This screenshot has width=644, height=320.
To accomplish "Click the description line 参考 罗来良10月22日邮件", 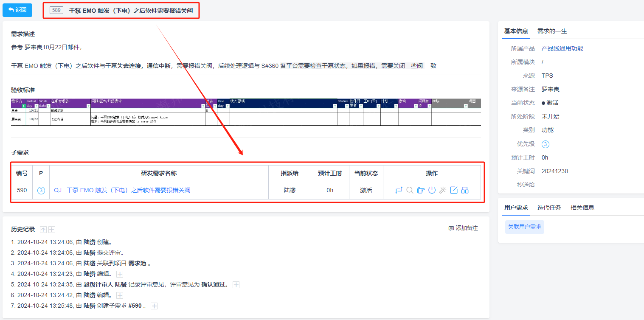I will (x=46, y=48).
